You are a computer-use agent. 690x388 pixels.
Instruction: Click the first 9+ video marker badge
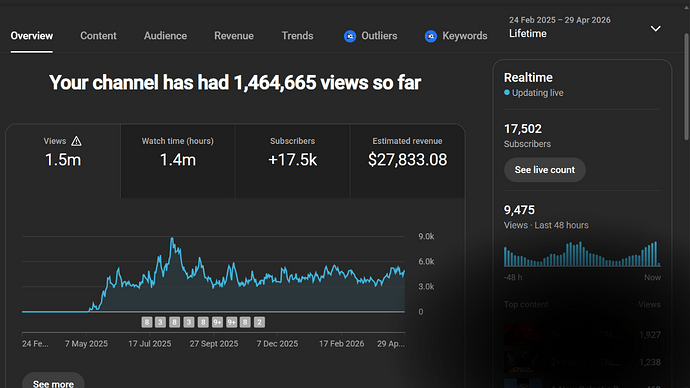tap(217, 322)
